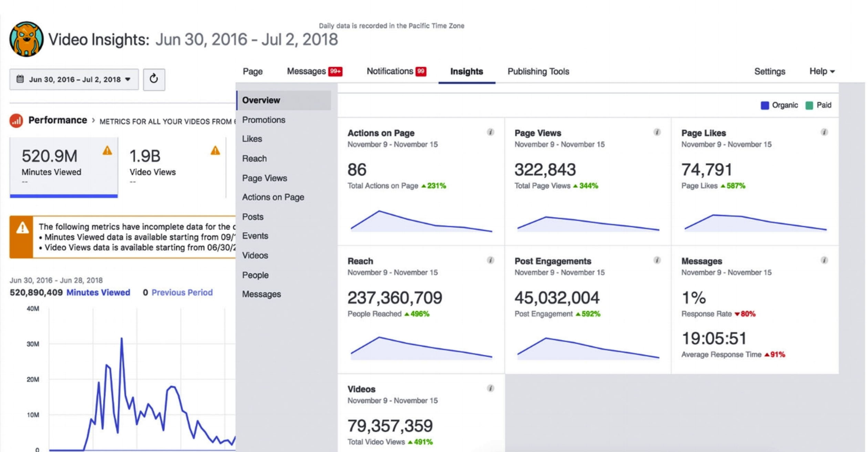Click the Reach sparkline chart
Screen dimensions: 868x452
click(421, 348)
